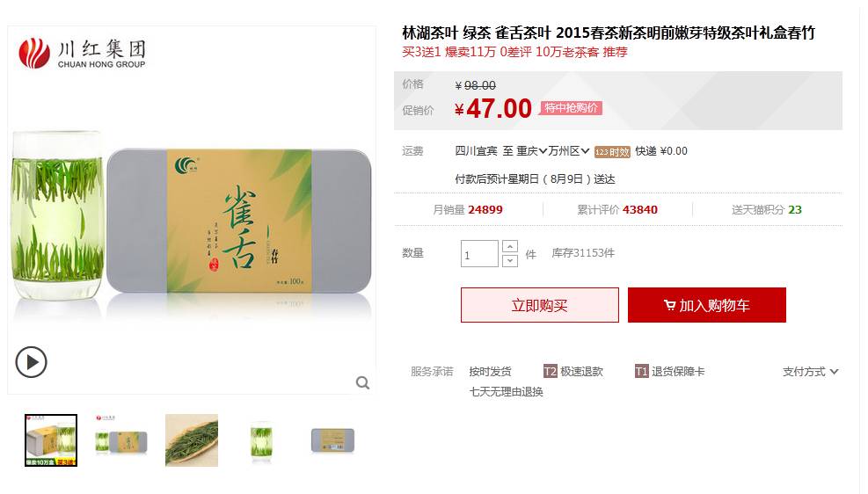Image resolution: width=868 pixels, height=494 pixels.
Task: Click the 立即购买 button
Action: tap(540, 305)
